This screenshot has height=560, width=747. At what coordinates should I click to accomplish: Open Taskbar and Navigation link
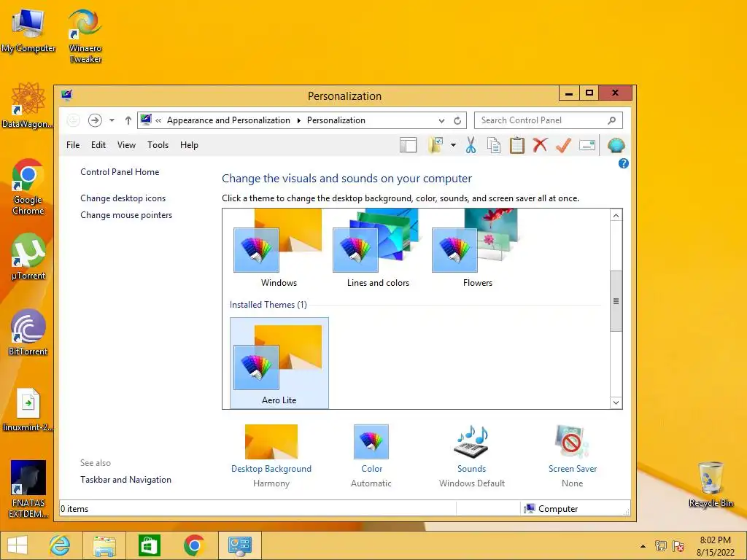(x=125, y=480)
